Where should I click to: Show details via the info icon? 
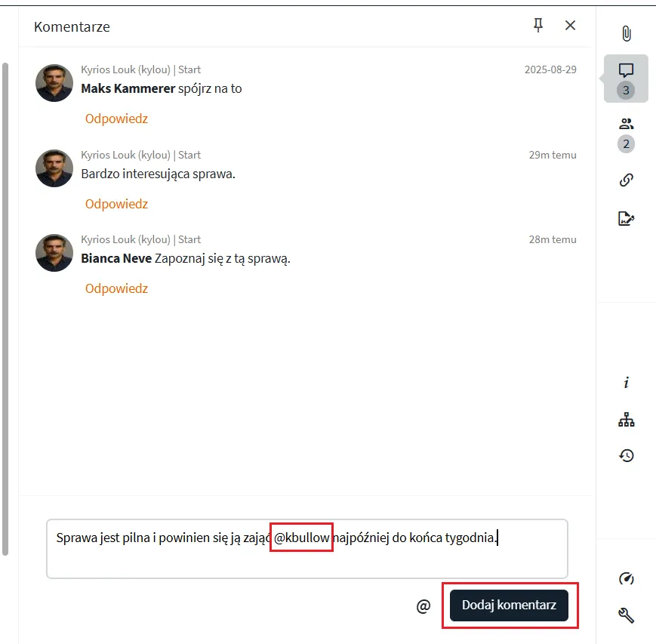tap(627, 383)
